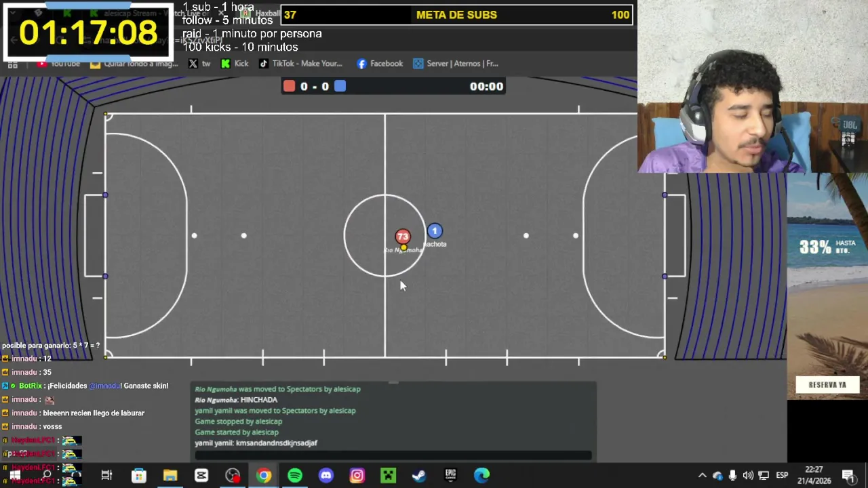Screen dimensions: 868x488
Task: Open Minecraft from taskbar
Action: tap(388, 475)
